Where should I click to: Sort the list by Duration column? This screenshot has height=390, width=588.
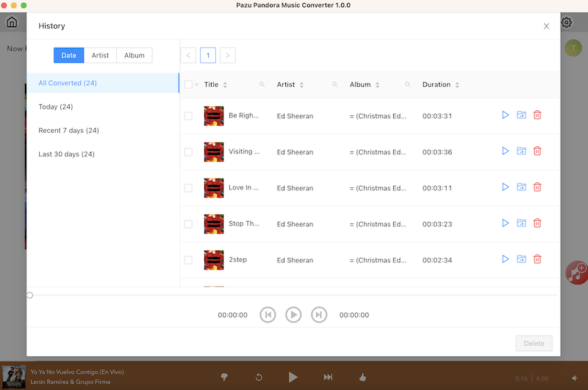pyautogui.click(x=457, y=85)
